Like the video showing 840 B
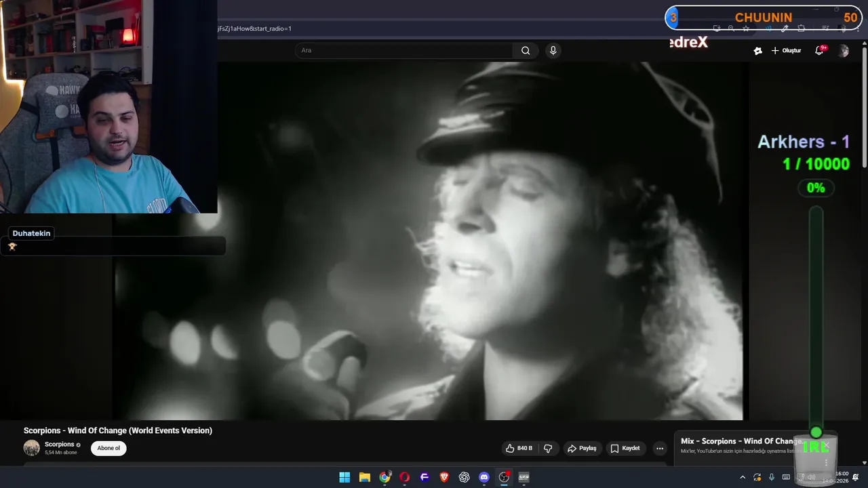This screenshot has width=868, height=488. click(519, 448)
